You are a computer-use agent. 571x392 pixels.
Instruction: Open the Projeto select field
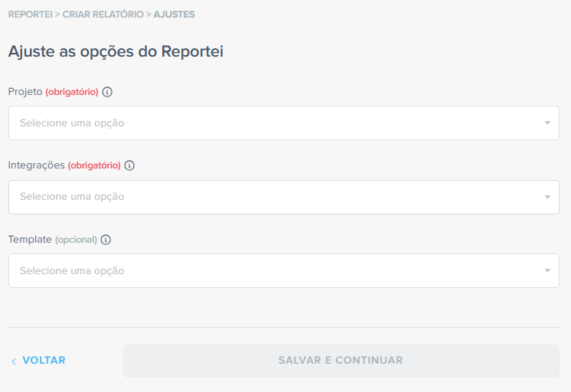pyautogui.click(x=276, y=122)
